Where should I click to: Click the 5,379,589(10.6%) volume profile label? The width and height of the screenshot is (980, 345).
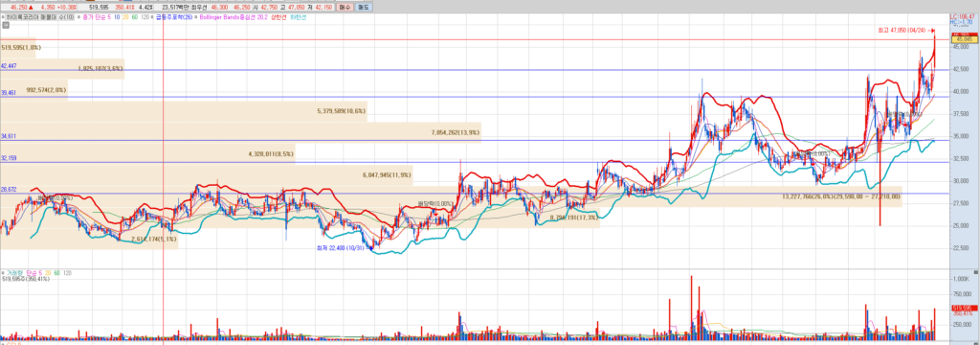(x=342, y=111)
